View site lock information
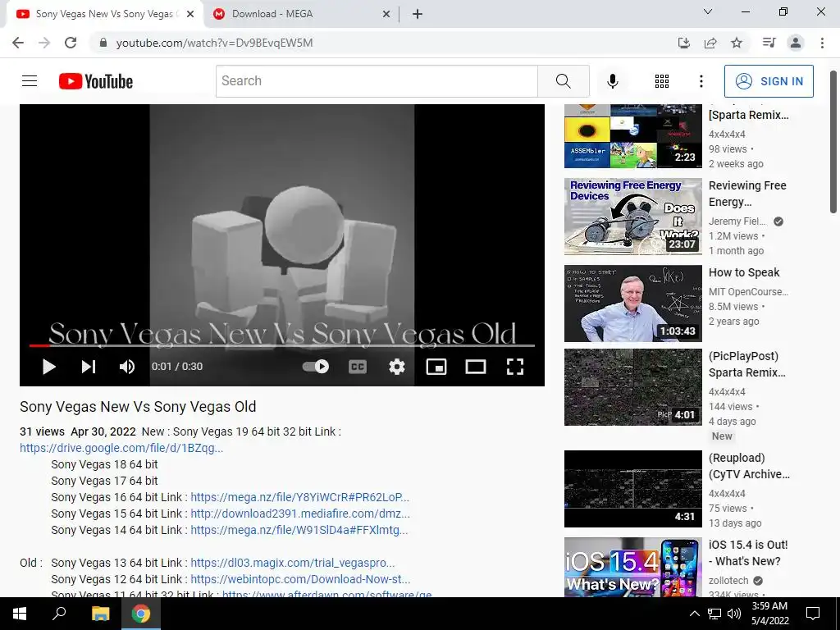 [x=103, y=43]
